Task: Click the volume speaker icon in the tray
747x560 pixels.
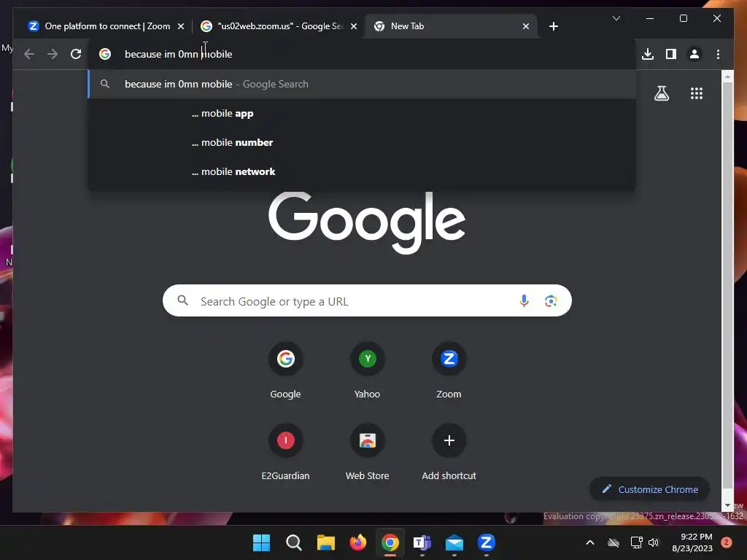Action: point(654,542)
